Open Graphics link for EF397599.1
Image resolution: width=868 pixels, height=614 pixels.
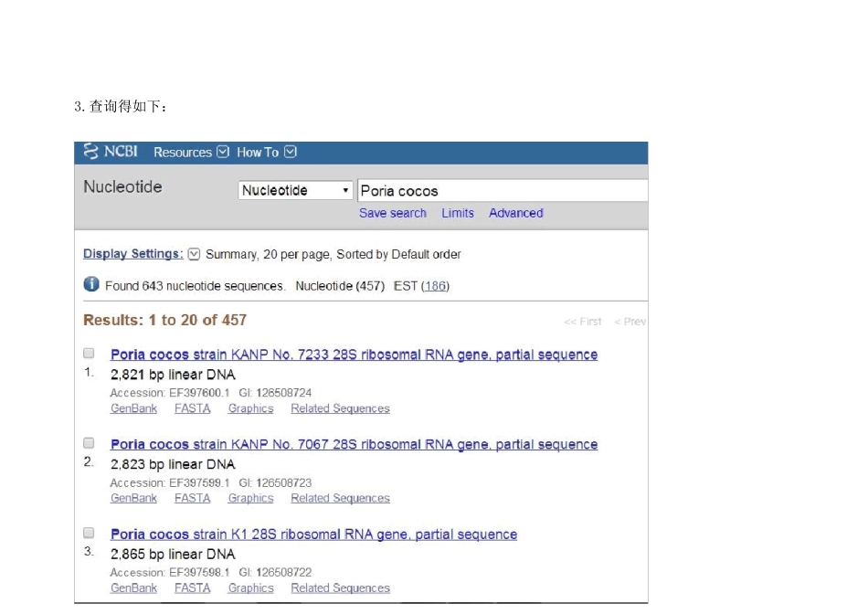(250, 498)
